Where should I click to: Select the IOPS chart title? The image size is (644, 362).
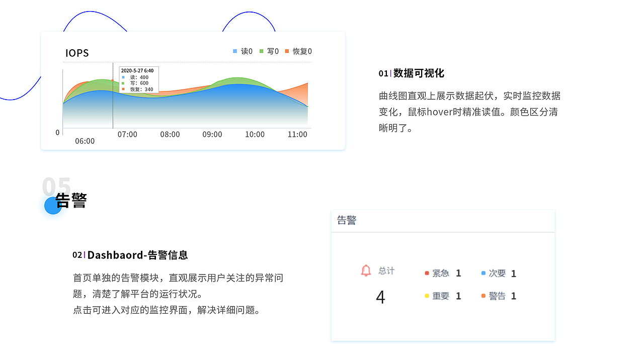(x=76, y=53)
